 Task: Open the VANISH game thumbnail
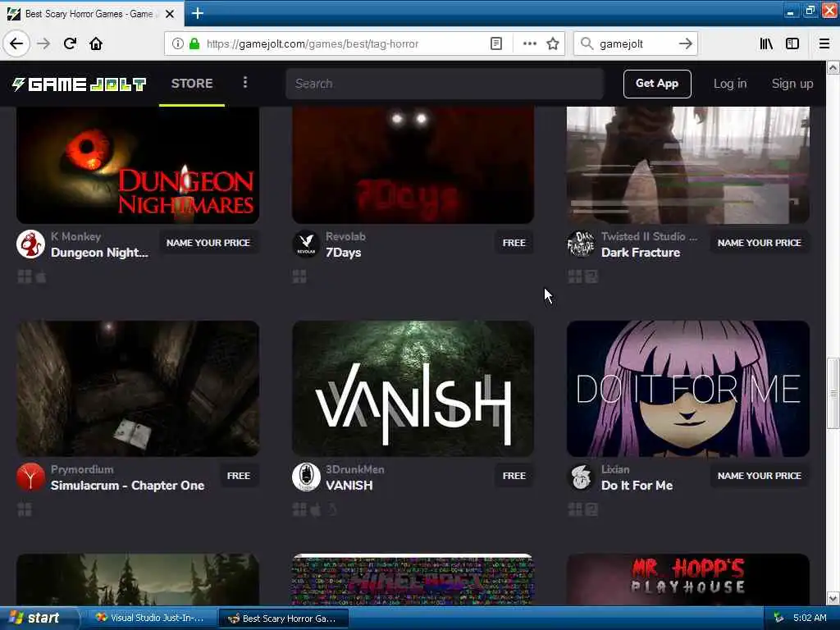pyautogui.click(x=413, y=388)
